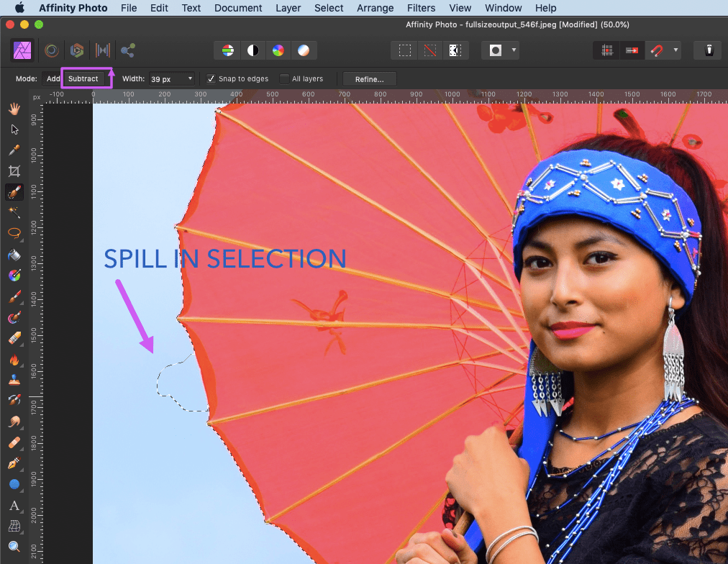Expand the snapping options dropdown arrow
This screenshot has height=564, width=728.
point(676,50)
